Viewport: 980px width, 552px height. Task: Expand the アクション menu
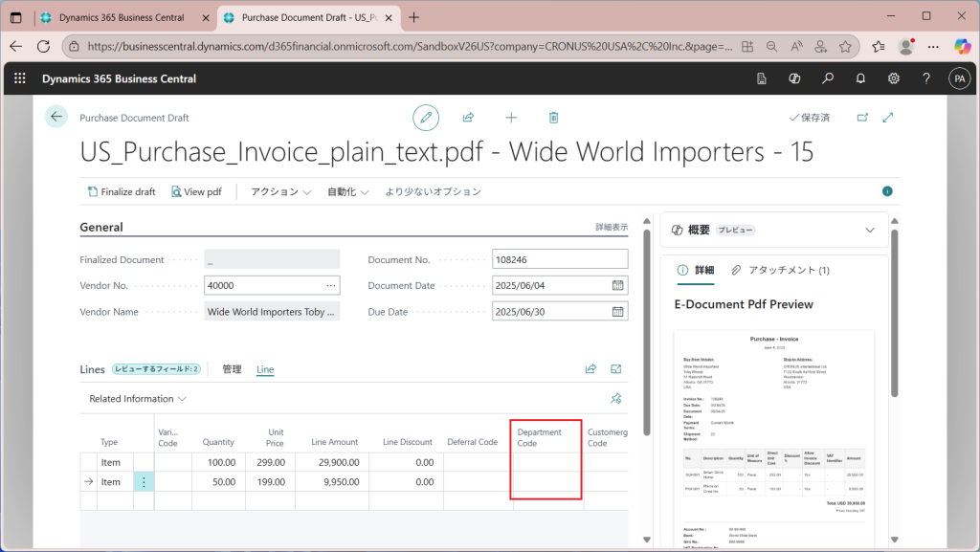(x=280, y=191)
